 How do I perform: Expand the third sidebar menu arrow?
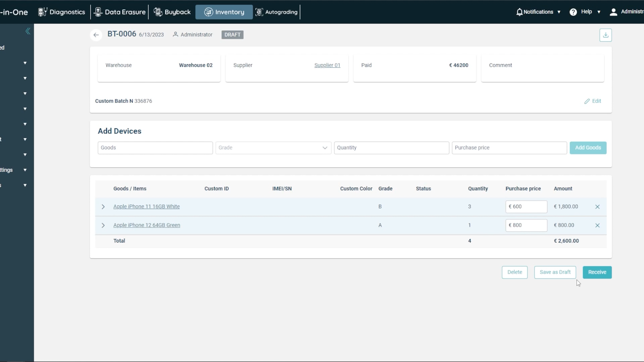pos(25,94)
